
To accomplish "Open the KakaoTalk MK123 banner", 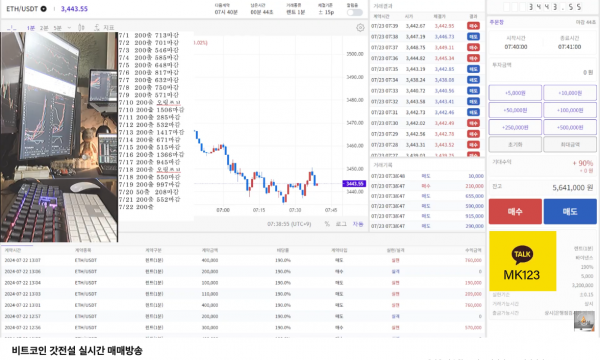I will point(522,261).
